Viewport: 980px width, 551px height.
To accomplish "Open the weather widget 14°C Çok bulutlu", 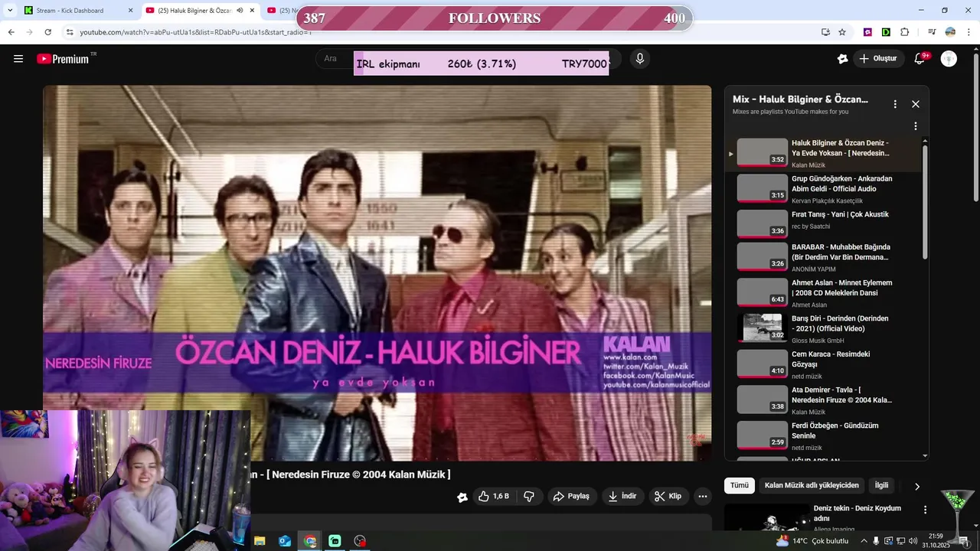I will coord(813,541).
